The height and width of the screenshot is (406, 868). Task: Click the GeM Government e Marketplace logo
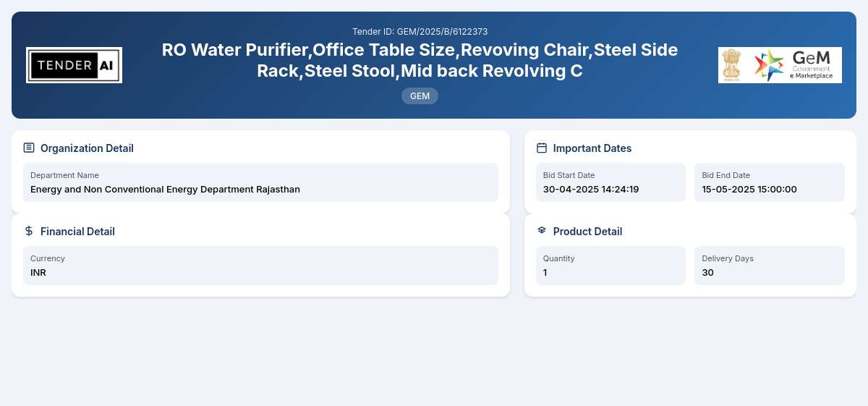(793, 65)
